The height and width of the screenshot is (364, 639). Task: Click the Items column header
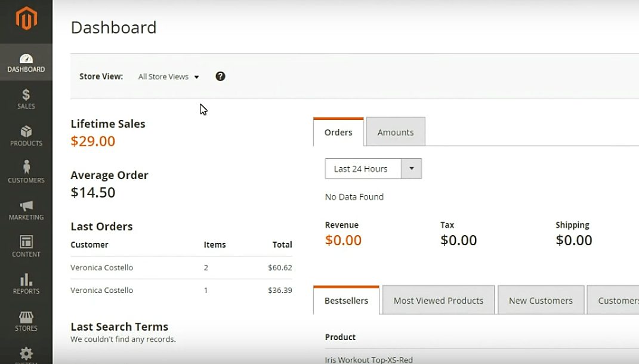(215, 245)
